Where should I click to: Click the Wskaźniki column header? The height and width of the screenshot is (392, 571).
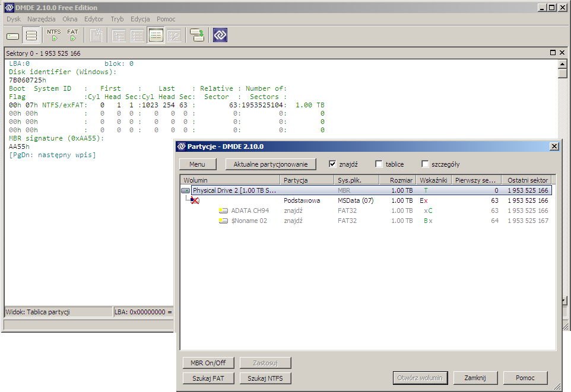point(433,180)
